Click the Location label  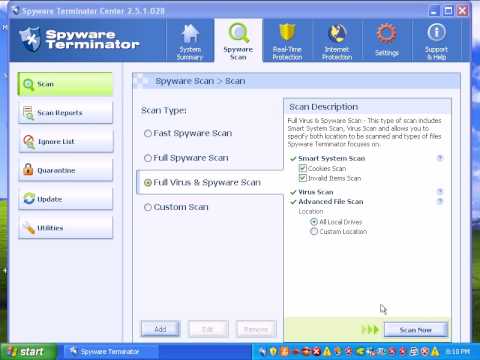311,212
